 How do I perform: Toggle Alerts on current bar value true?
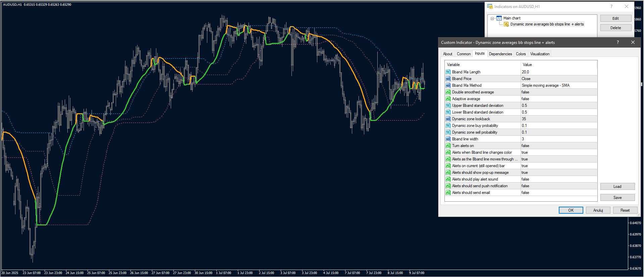pos(559,166)
